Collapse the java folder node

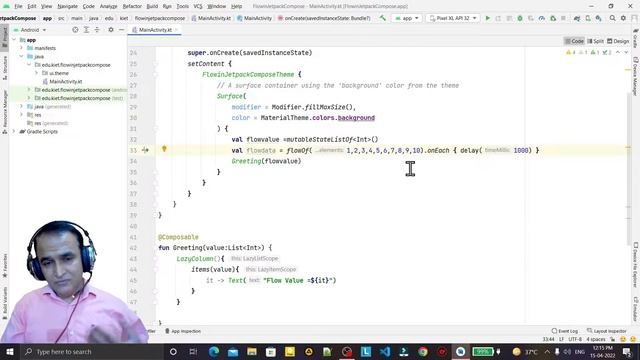[21, 56]
